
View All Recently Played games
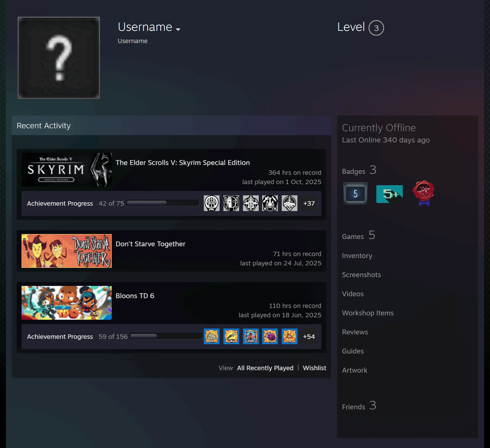(265, 368)
